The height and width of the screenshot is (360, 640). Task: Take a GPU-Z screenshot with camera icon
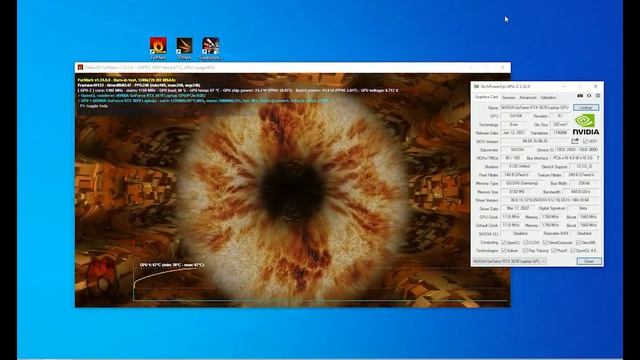(580, 96)
